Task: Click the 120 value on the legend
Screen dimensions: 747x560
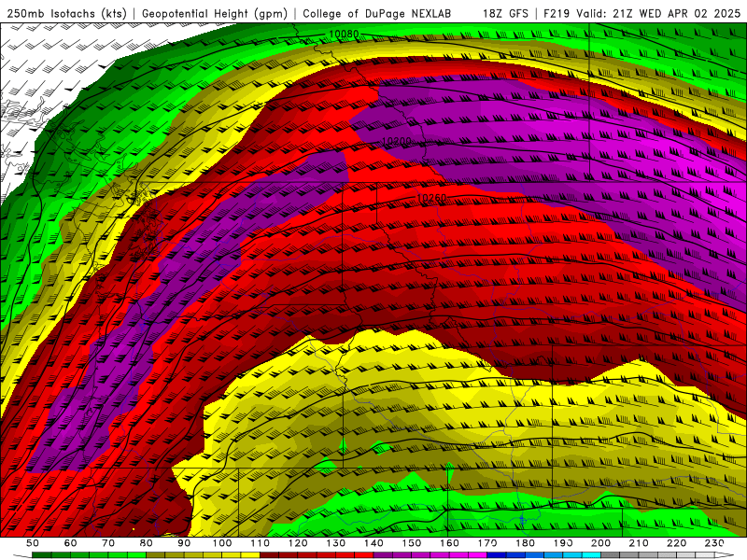Action: (x=298, y=543)
